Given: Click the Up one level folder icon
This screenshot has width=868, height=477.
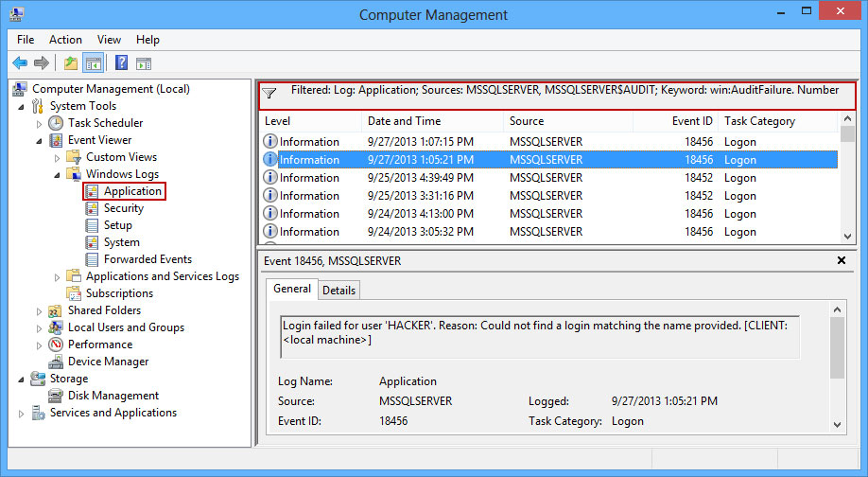Looking at the screenshot, I should pyautogui.click(x=70, y=63).
